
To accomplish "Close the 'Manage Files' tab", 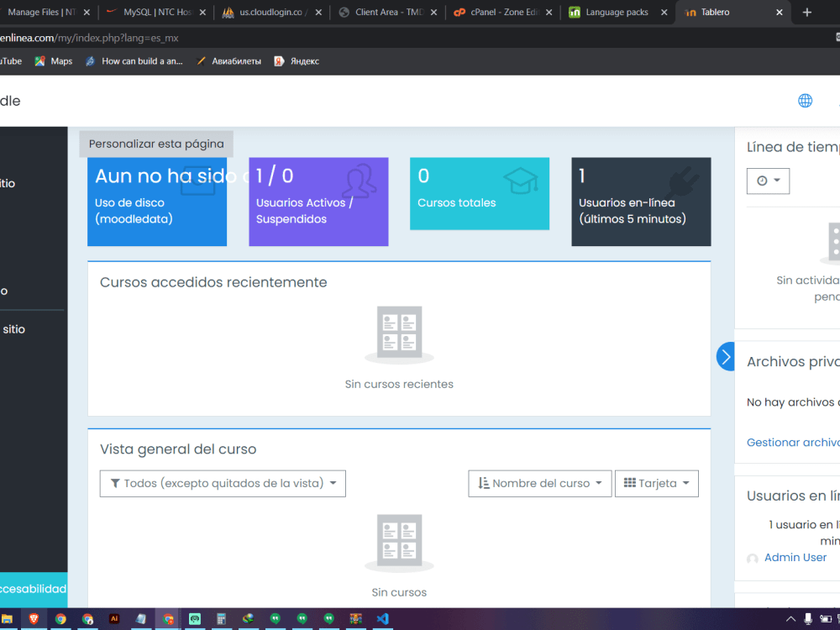I will click(x=87, y=13).
